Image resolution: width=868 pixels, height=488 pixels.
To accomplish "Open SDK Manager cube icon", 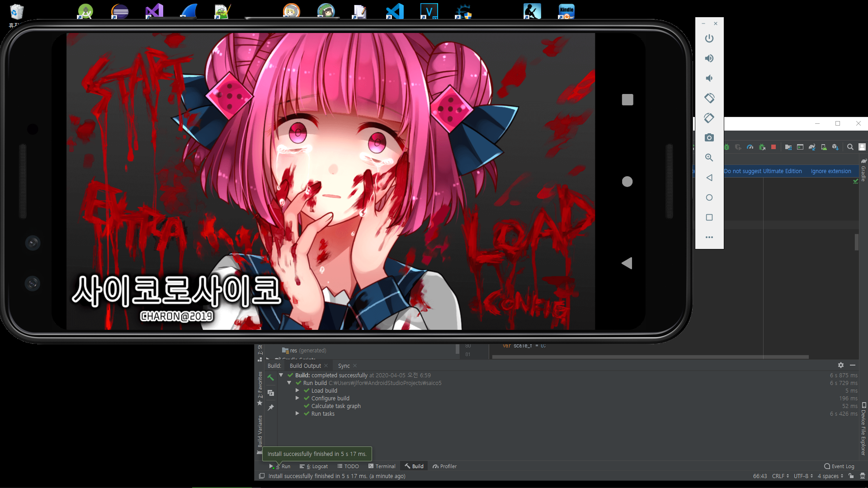I will click(x=835, y=147).
